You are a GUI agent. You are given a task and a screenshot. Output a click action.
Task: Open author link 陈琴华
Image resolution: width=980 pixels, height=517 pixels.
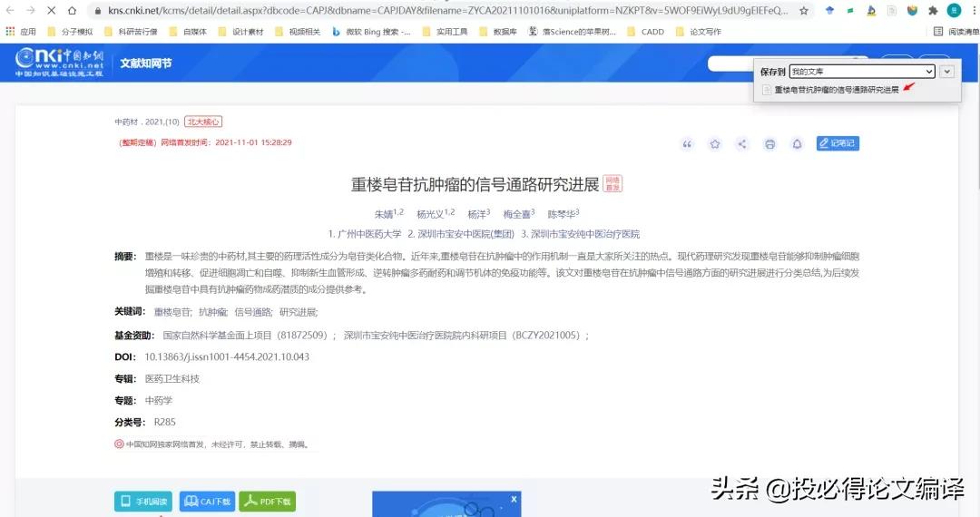tap(562, 214)
